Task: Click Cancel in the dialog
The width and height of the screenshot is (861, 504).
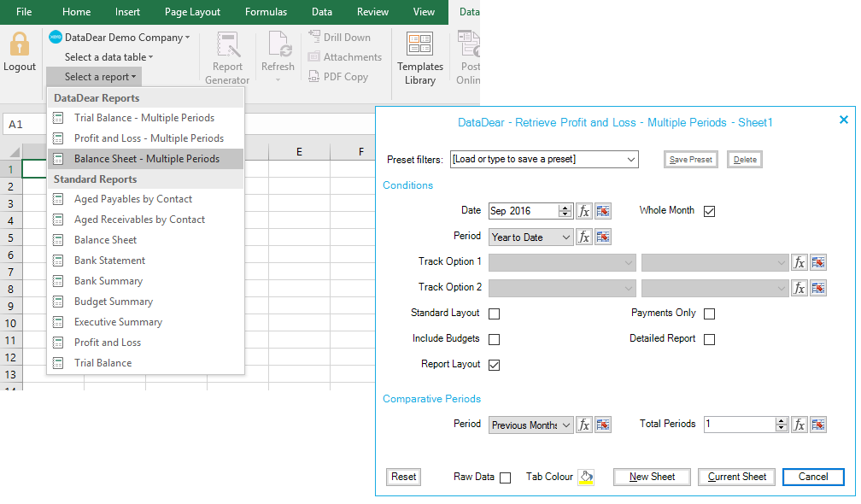Action: coord(813,477)
